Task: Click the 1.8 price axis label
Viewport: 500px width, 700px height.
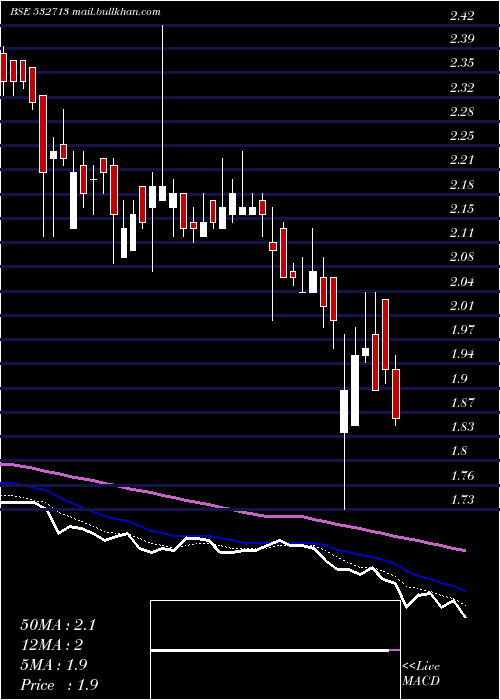Action: click(x=458, y=451)
